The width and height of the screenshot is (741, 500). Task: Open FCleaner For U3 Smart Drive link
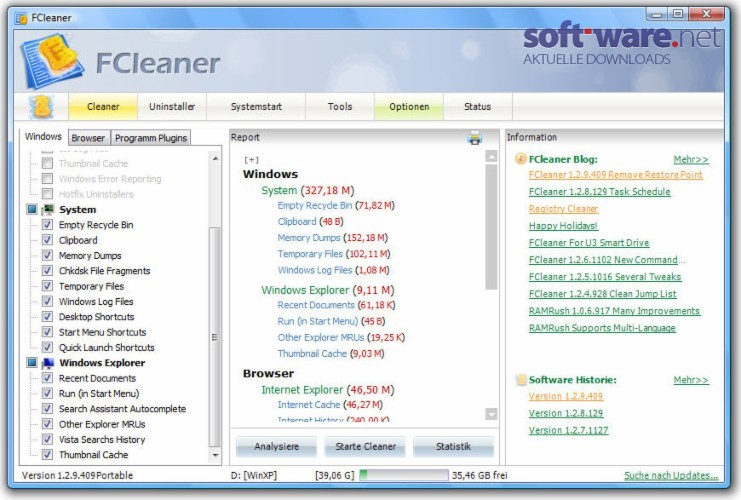click(589, 243)
